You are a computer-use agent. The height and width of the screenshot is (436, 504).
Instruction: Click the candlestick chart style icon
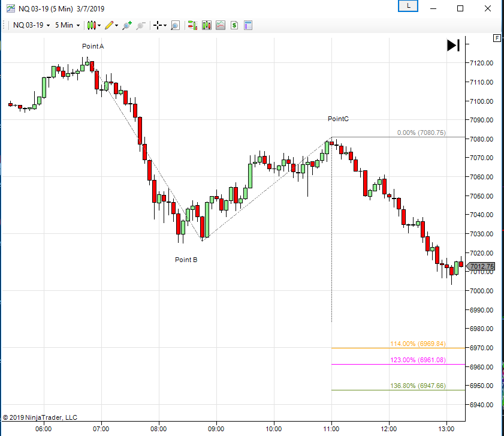point(92,25)
